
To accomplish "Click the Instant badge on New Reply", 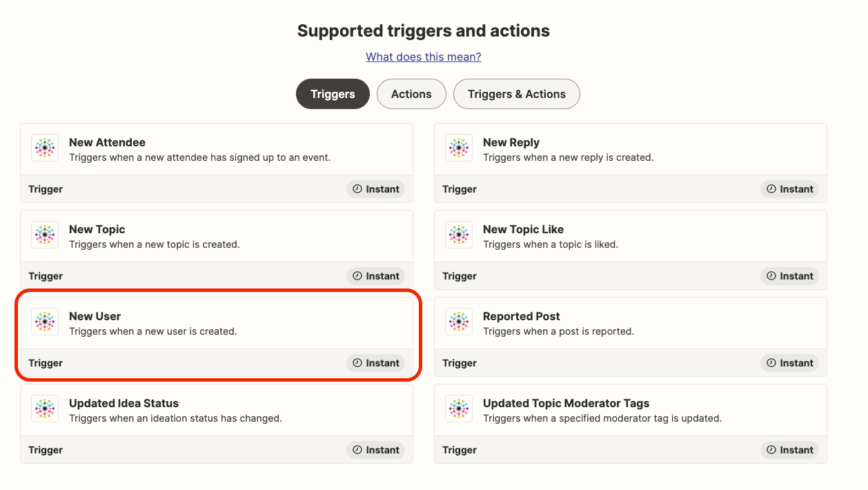I will click(789, 189).
